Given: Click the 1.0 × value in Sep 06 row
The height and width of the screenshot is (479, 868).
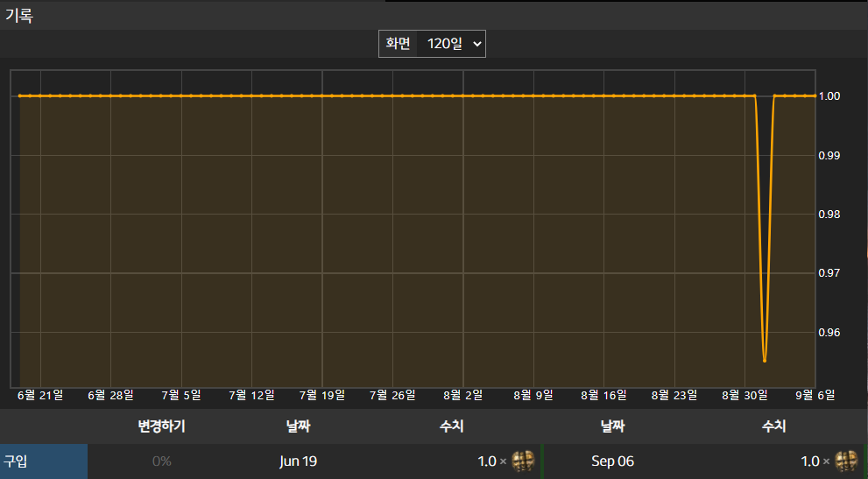Looking at the screenshot, I should click(x=815, y=461).
